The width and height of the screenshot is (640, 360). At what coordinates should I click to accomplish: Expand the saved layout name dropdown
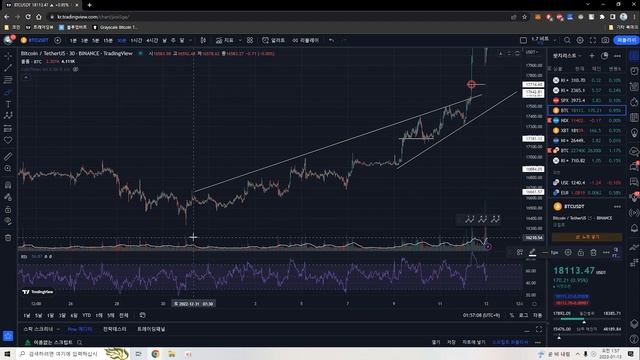pyautogui.click(x=554, y=40)
